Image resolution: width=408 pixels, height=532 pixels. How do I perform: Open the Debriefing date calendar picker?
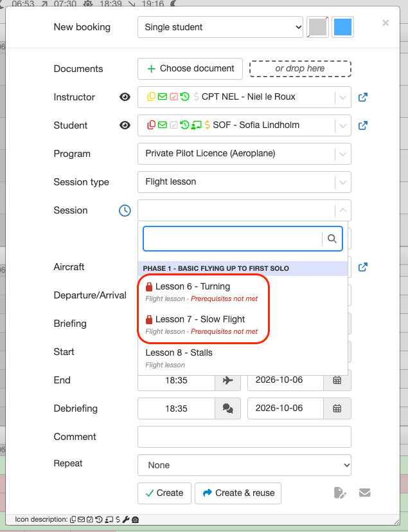[x=337, y=408]
